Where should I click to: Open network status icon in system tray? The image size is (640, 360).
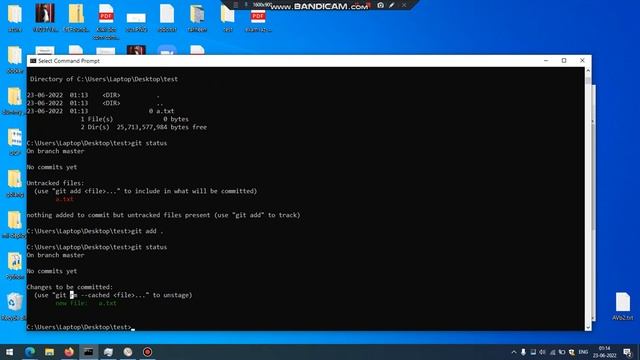(552, 352)
